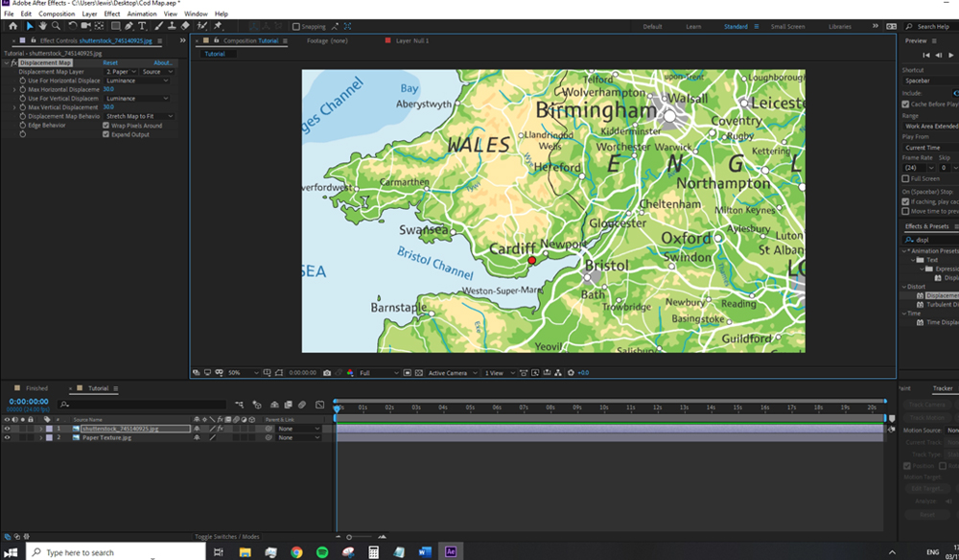
Task: Open the Full resolution dropdown
Action: [379, 373]
